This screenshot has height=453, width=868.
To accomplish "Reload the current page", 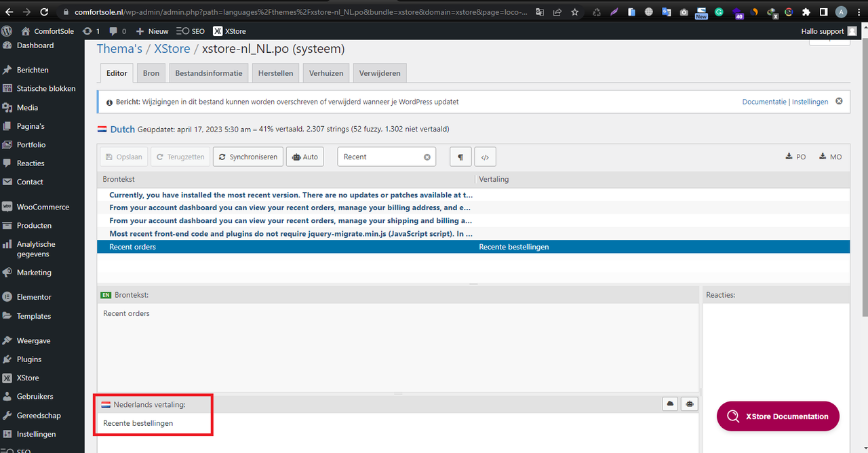I will click(44, 12).
